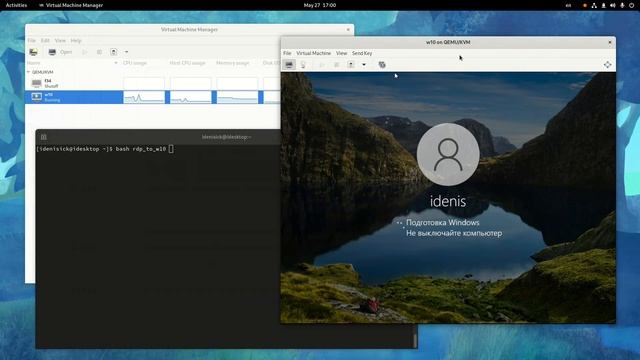640x360 pixels.
Task: Open the snapshots manager in w10 window
Action: coord(382,64)
